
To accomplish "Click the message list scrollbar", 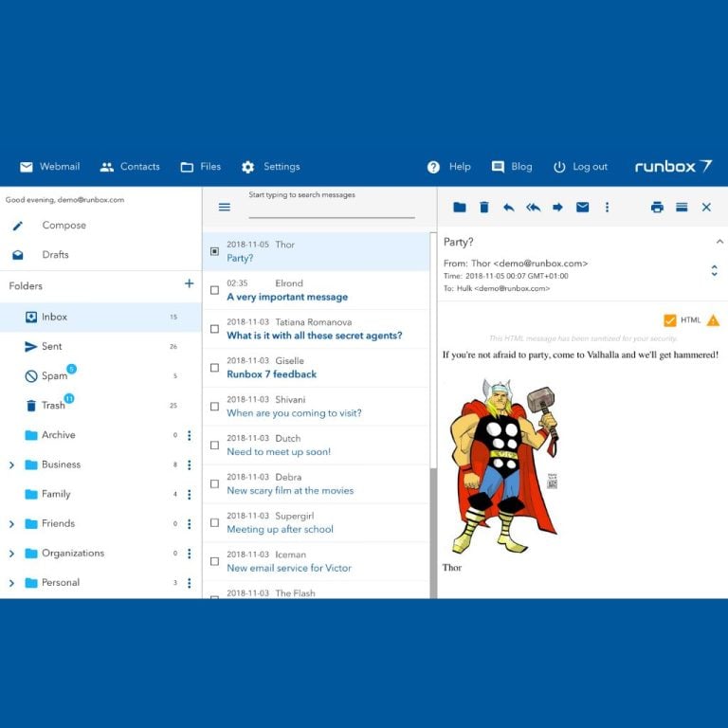I will (433, 533).
